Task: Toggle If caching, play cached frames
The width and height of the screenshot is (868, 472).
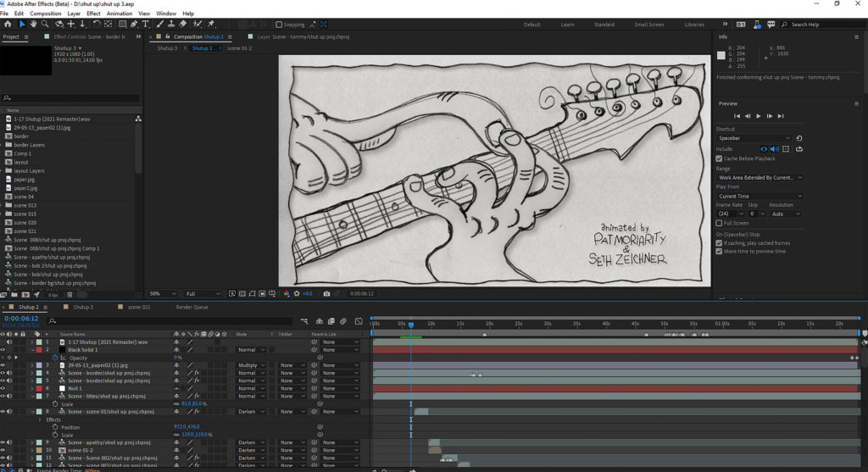Action: [719, 243]
